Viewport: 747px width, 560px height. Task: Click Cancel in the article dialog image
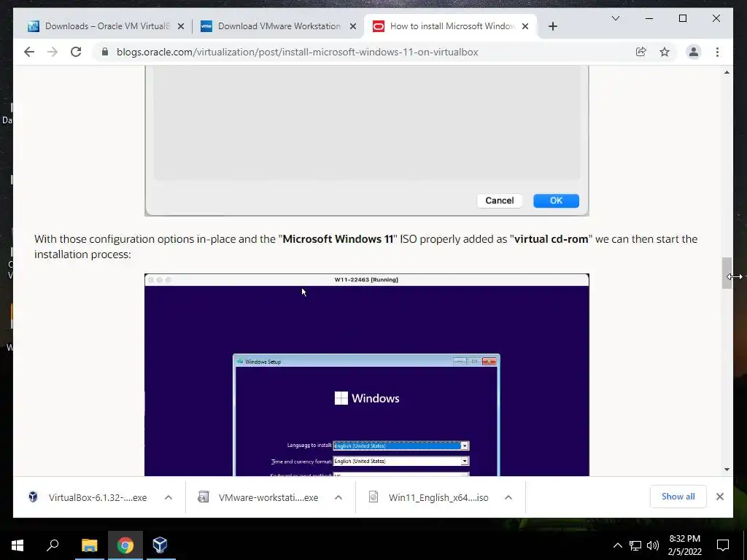click(x=499, y=201)
